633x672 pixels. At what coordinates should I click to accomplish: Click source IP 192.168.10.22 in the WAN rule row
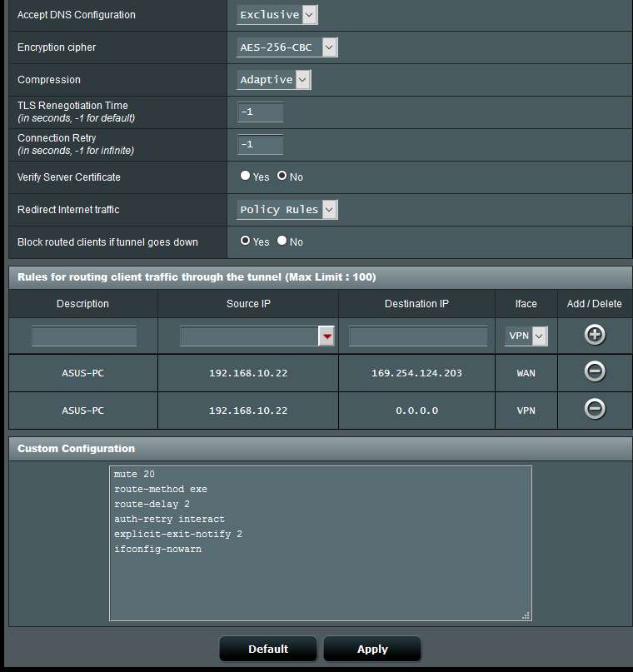click(248, 373)
